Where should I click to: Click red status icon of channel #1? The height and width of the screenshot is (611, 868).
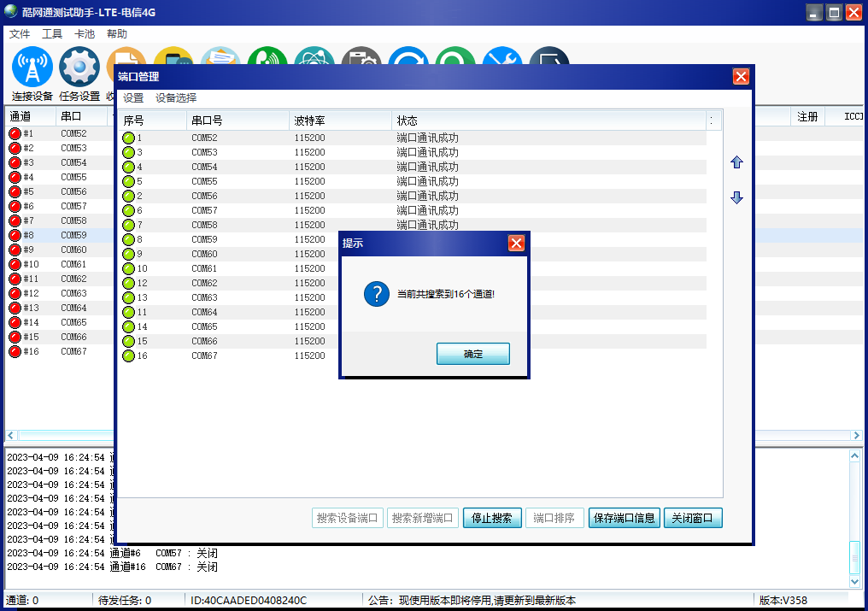[15, 133]
